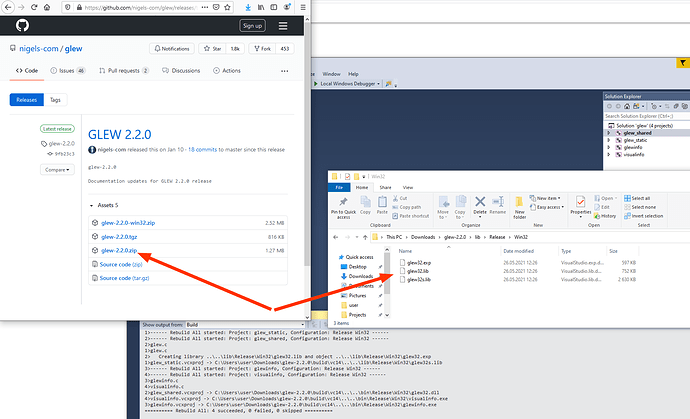Viewport: 690px width, 419px height.
Task: Open History in the Explorer ribbon
Action: [605, 216]
